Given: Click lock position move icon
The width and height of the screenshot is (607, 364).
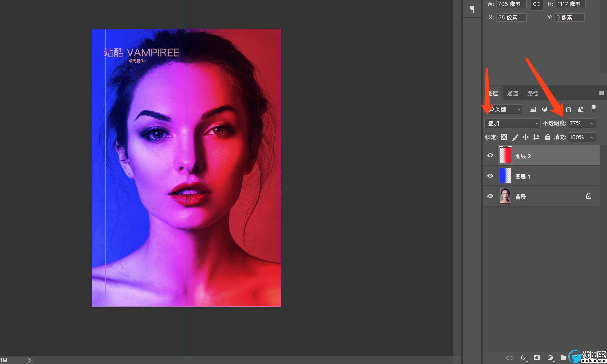Looking at the screenshot, I should click(x=526, y=137).
